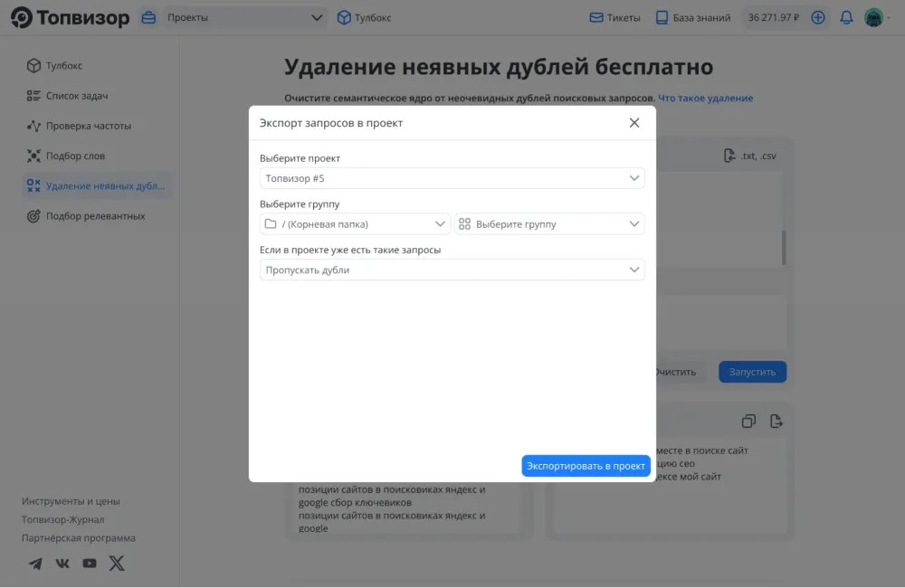Click the Telegram icon
The image size is (905, 588).
click(x=35, y=564)
